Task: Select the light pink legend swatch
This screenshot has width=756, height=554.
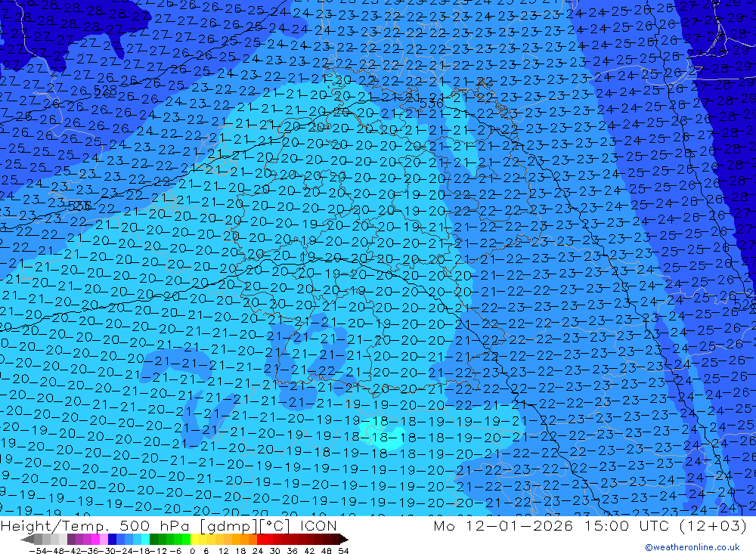Action: tap(104, 539)
